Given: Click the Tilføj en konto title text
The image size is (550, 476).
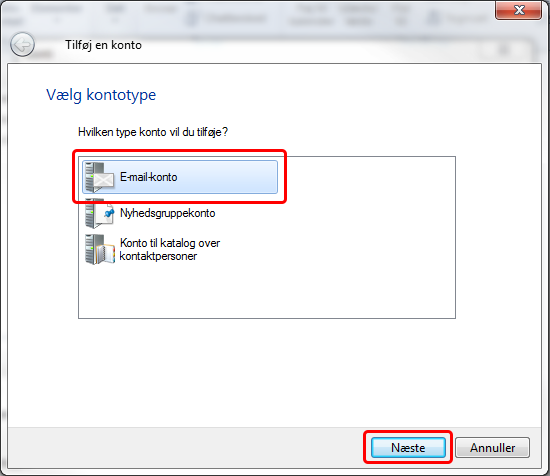Looking at the screenshot, I should [103, 45].
